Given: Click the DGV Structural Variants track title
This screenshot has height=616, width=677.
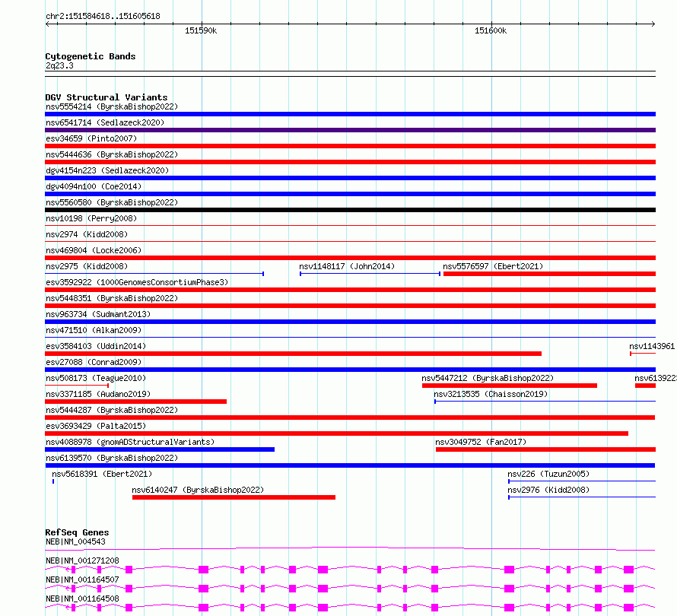Looking at the screenshot, I should coord(106,97).
